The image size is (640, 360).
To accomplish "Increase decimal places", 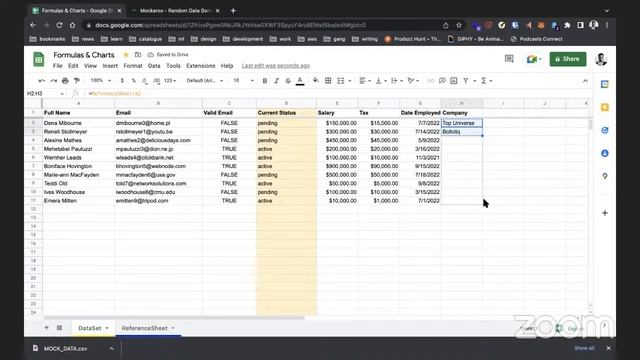I will (156, 81).
